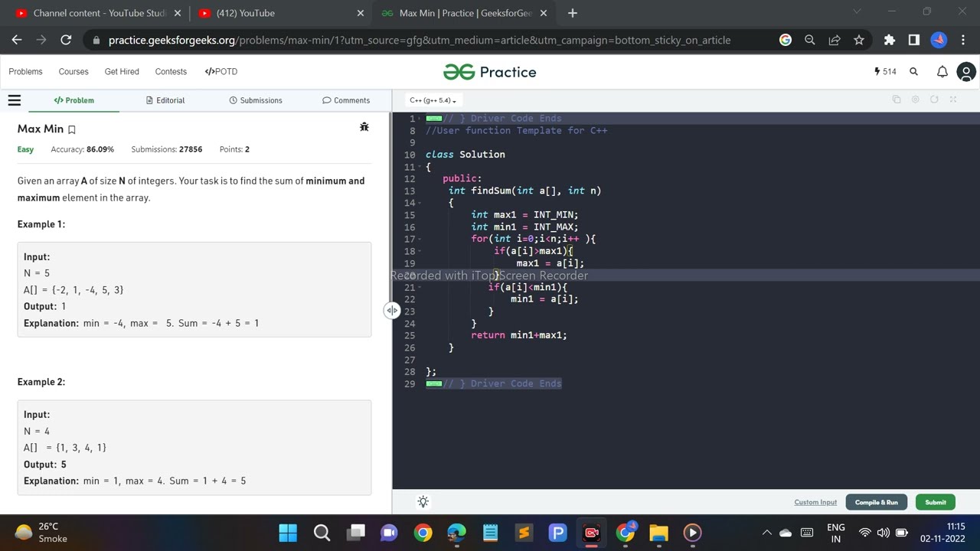
Task: Toggle the editor fullscreen icon
Action: (953, 99)
